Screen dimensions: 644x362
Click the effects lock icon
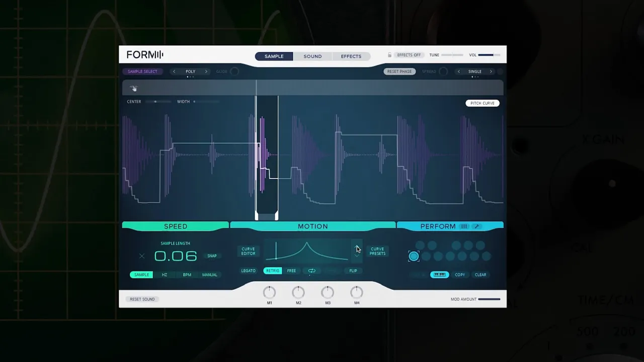389,55
